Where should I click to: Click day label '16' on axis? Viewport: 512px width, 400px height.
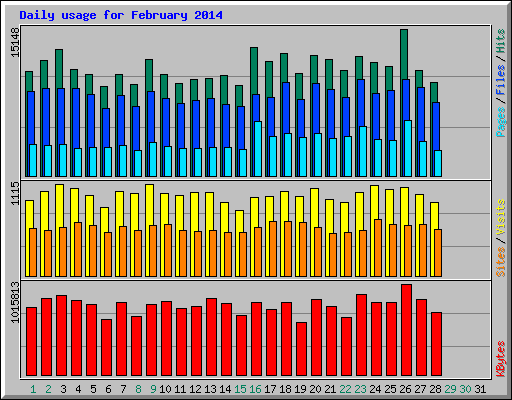[x=255, y=389]
